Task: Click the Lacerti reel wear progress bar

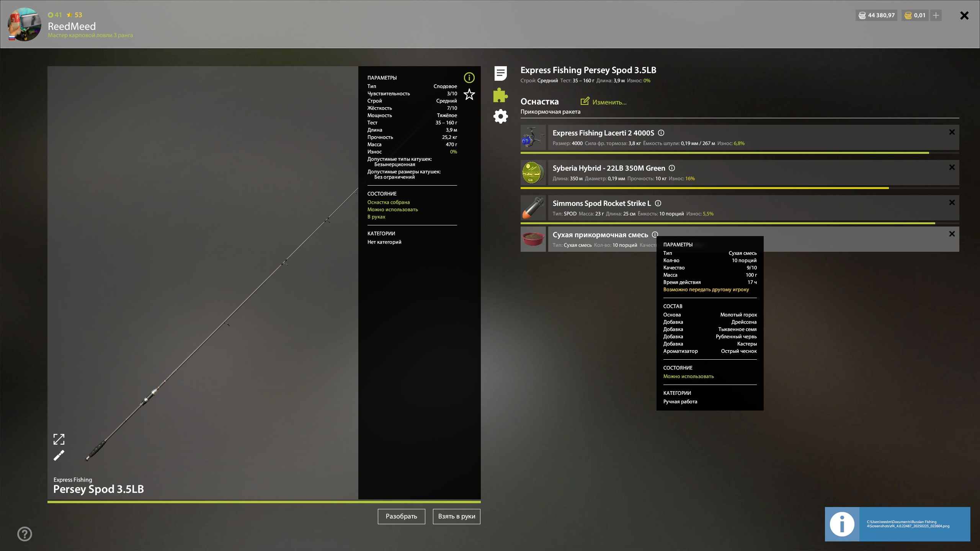Action: click(740, 153)
